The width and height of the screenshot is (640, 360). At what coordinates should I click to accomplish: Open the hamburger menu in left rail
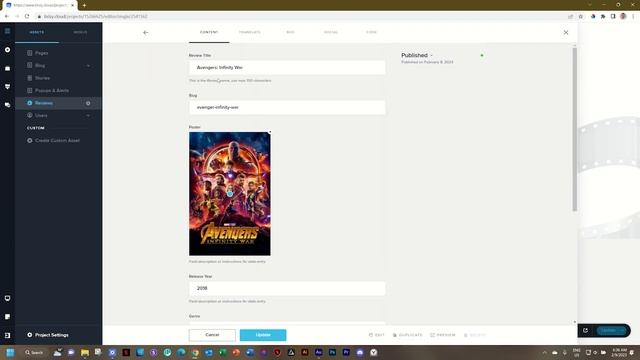pyautogui.click(x=7, y=31)
